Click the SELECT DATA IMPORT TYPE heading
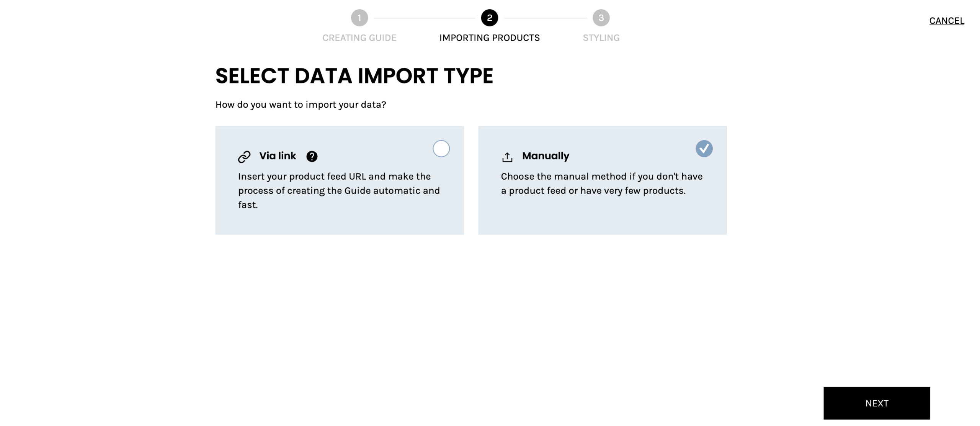Viewport: 980px width, 426px height. [354, 76]
